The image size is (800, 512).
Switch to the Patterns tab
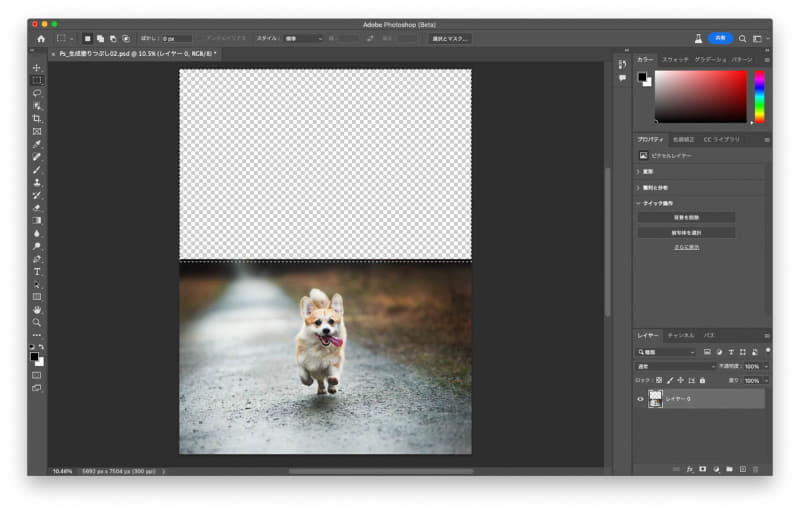tap(742, 60)
